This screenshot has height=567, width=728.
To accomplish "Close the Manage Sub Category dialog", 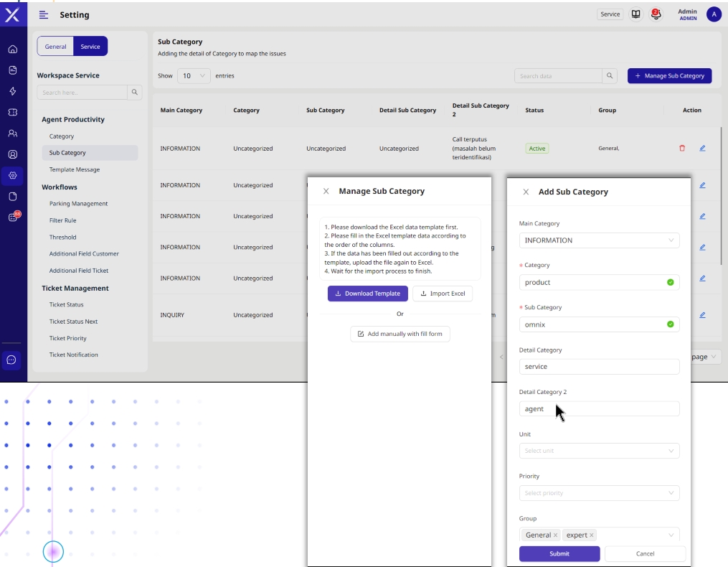I will point(326,192).
